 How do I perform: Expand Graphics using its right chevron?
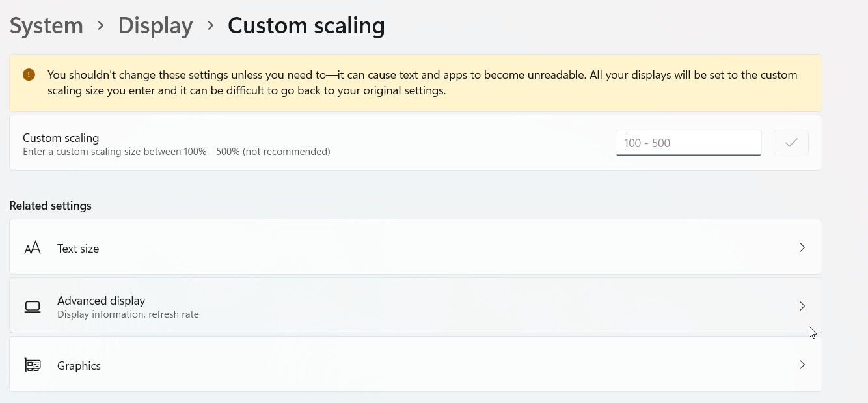click(802, 365)
